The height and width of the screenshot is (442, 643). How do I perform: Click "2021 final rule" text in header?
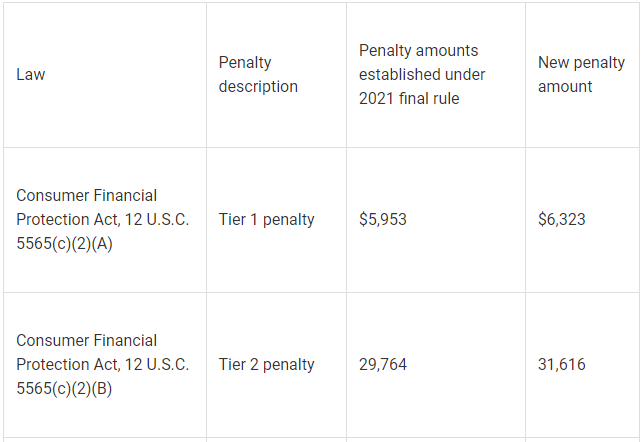(x=409, y=99)
